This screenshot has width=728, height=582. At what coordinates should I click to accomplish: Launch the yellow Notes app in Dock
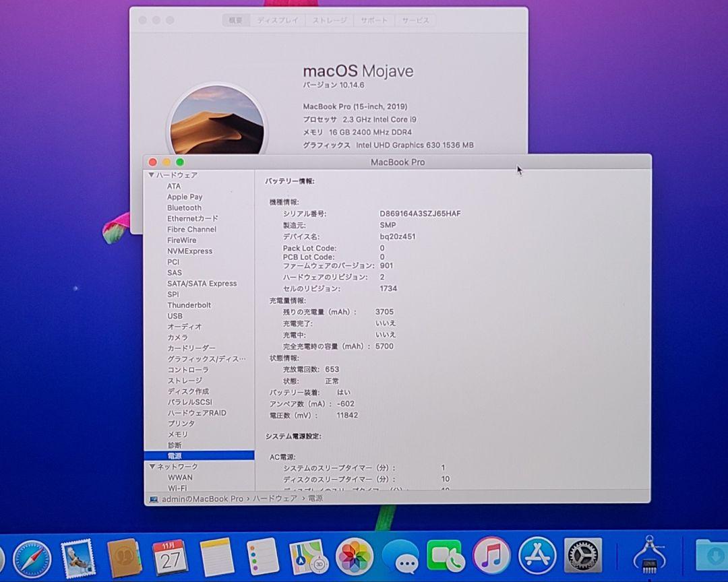coord(216,557)
